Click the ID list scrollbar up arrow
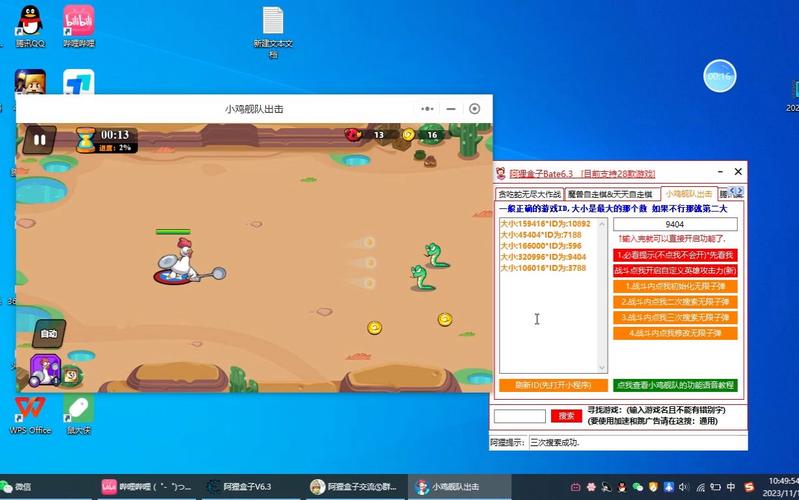 click(x=602, y=224)
